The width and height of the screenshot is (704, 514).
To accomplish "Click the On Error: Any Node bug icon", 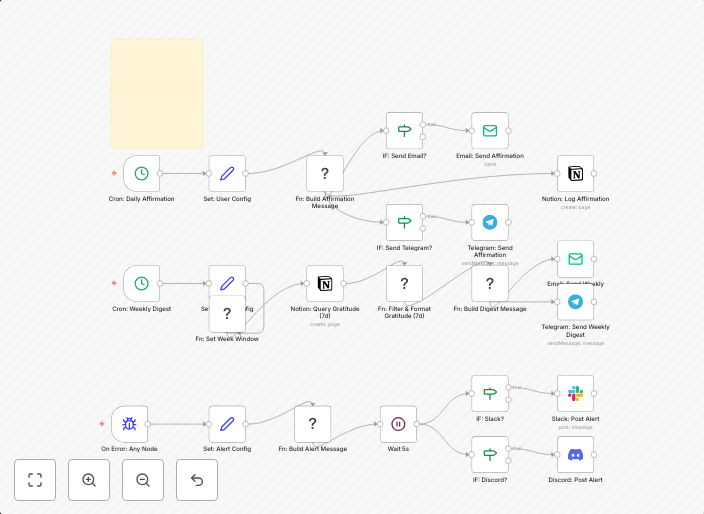I will tap(130, 424).
